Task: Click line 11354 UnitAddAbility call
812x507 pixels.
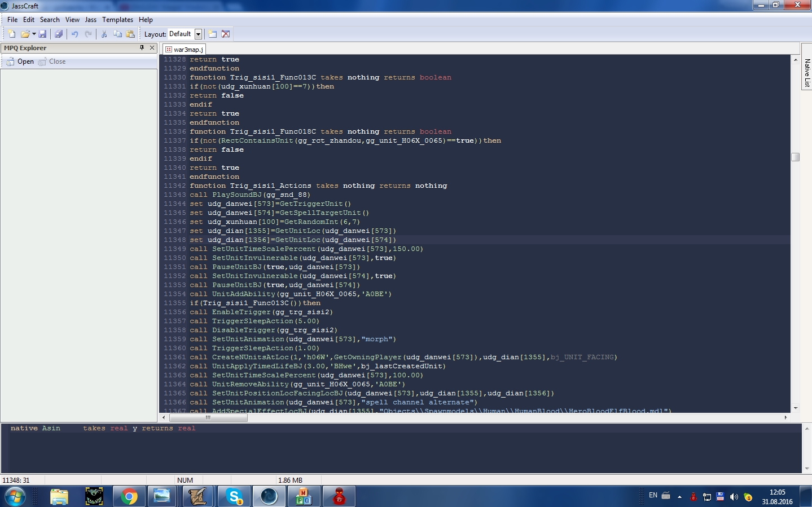Action: (291, 294)
